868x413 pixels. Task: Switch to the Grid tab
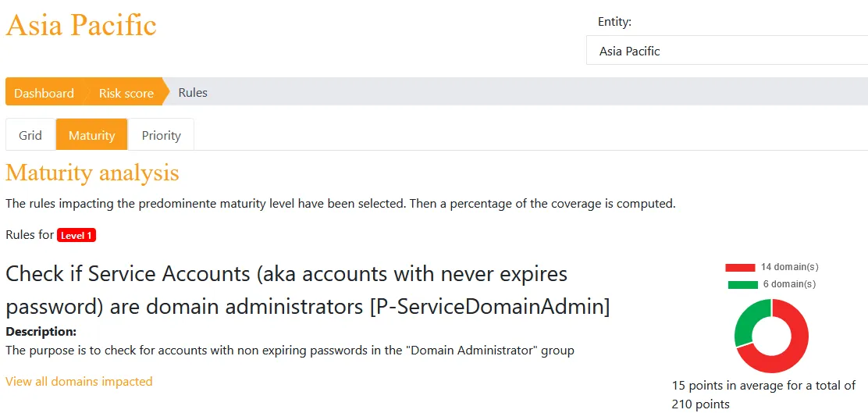[x=30, y=135]
